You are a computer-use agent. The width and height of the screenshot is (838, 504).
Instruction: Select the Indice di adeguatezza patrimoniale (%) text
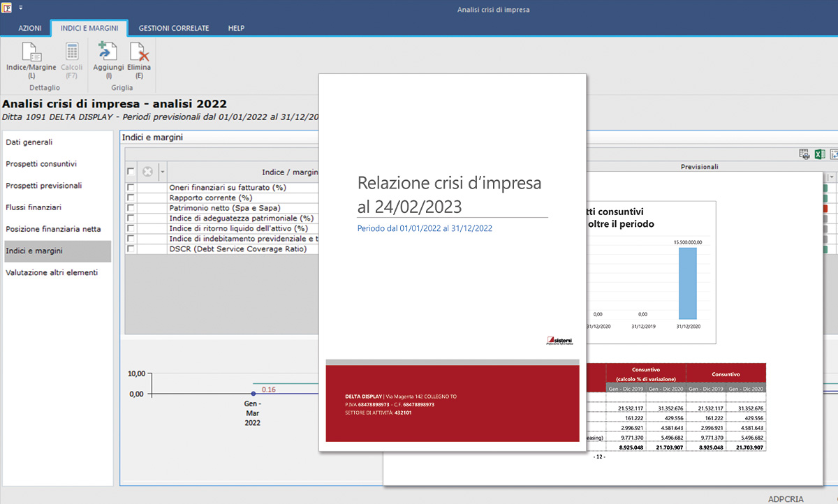pos(241,218)
